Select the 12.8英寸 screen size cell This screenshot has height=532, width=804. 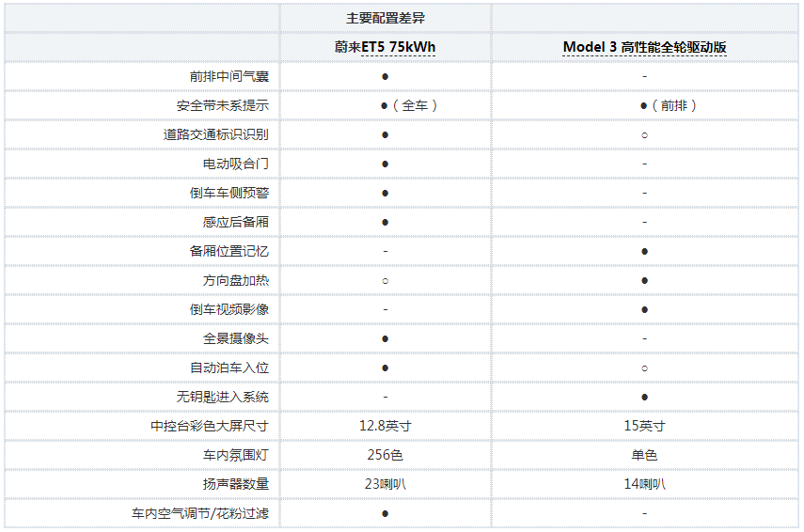pyautogui.click(x=386, y=426)
